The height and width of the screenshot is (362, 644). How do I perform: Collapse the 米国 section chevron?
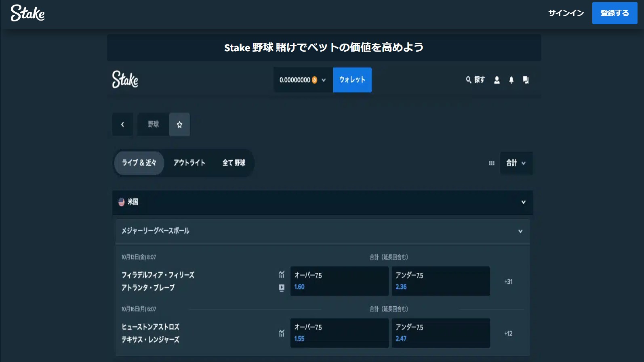523,202
